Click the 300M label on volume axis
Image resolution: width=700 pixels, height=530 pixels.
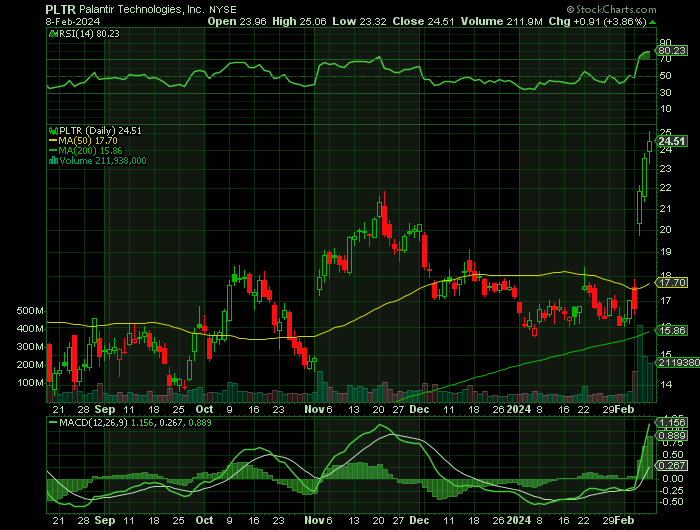(x=30, y=347)
